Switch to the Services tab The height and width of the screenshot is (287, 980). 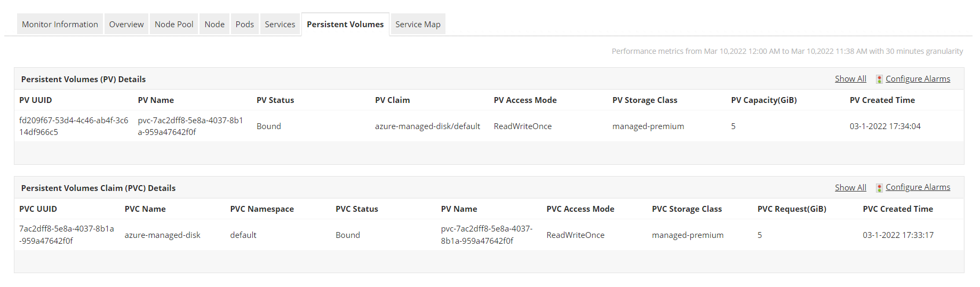pyautogui.click(x=280, y=25)
